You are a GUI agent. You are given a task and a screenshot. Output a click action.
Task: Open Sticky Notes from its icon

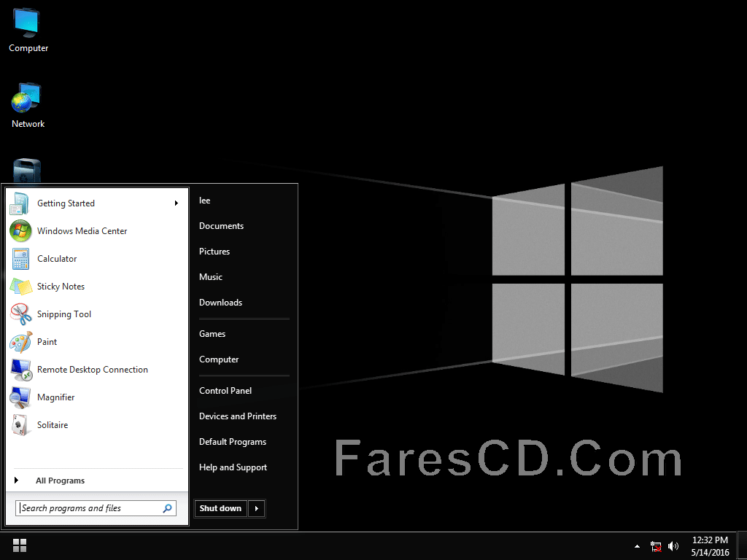[x=20, y=286]
